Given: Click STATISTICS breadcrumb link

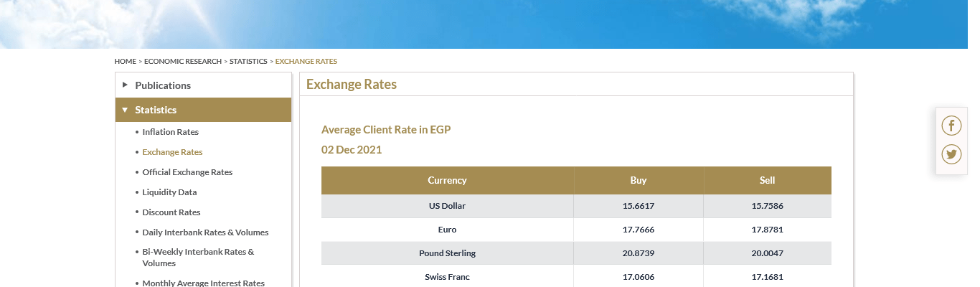Looking at the screenshot, I should point(248,62).
